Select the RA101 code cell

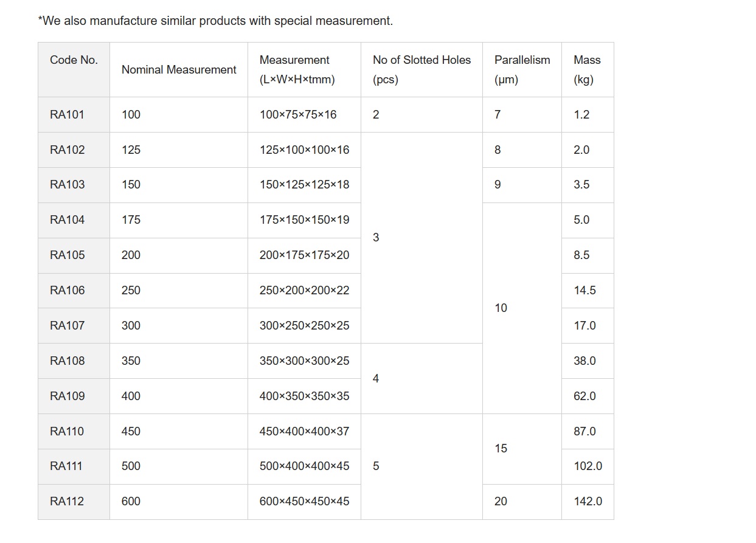pyautogui.click(x=74, y=114)
